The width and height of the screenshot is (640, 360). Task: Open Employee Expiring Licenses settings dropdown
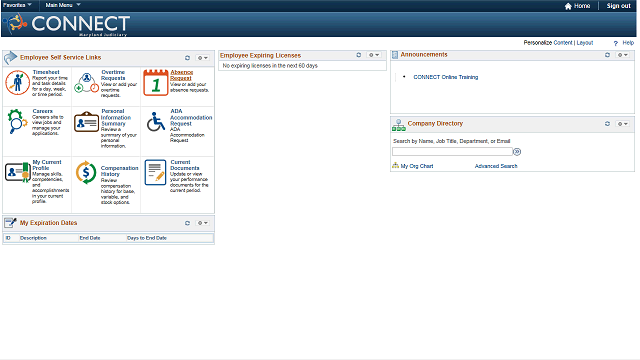(374, 55)
